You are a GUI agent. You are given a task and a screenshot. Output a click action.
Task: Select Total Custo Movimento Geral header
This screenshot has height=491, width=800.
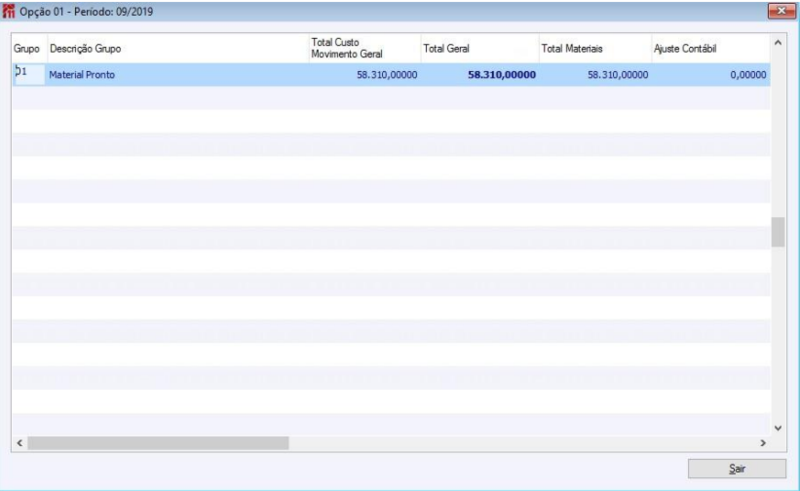(365, 48)
